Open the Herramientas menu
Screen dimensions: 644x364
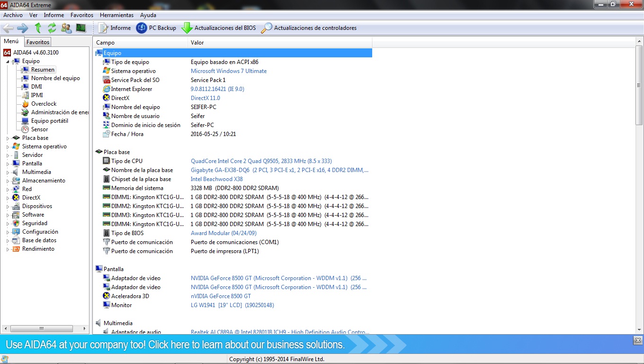coord(116,15)
